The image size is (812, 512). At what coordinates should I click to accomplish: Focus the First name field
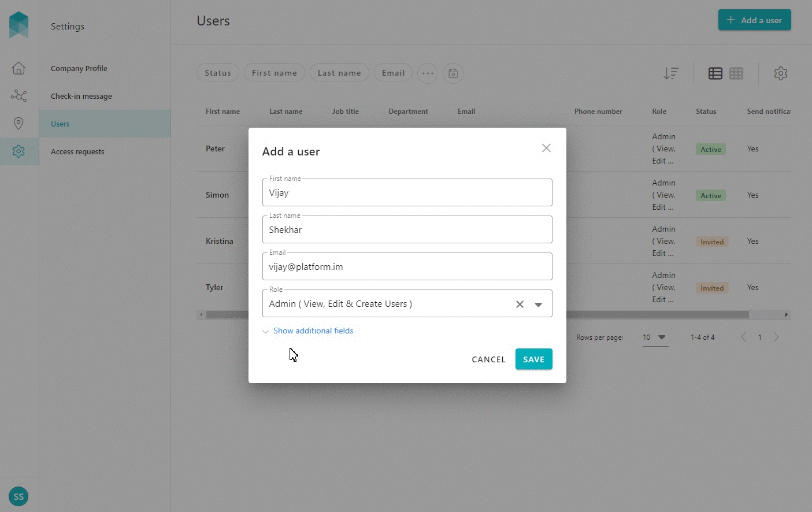tap(407, 192)
